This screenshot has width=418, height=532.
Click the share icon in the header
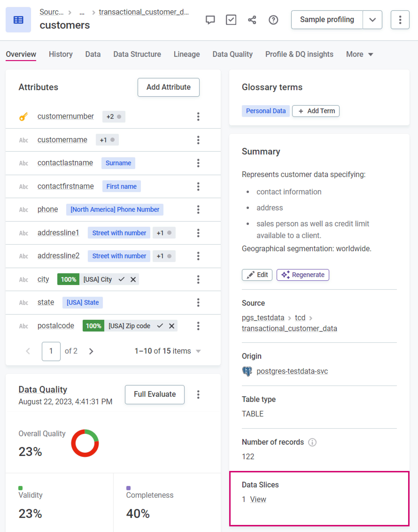click(252, 20)
